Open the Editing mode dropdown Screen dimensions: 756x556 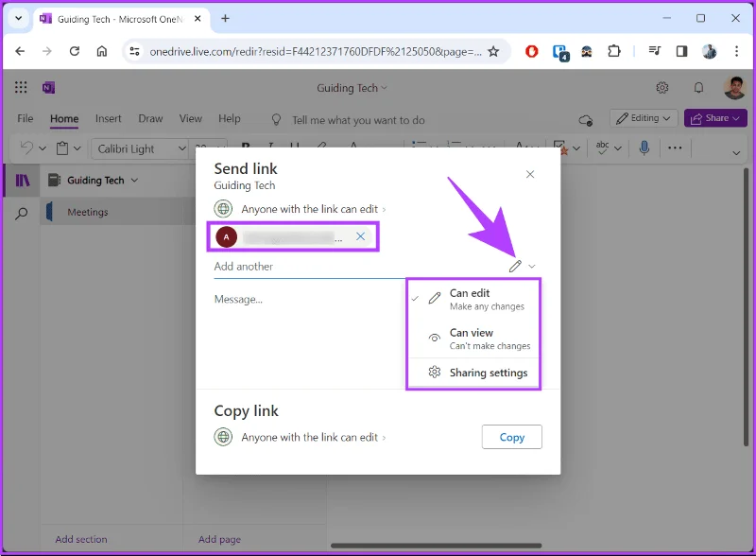coord(644,118)
